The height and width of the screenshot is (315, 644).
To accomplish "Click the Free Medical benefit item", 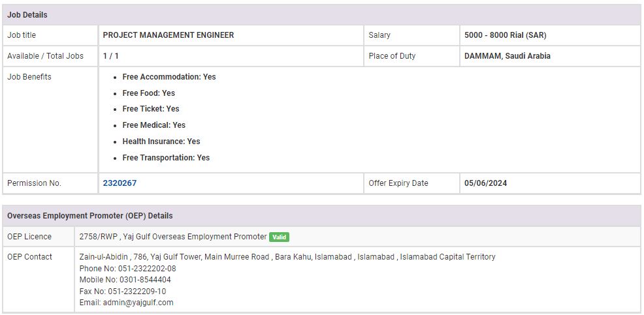I will point(153,125).
